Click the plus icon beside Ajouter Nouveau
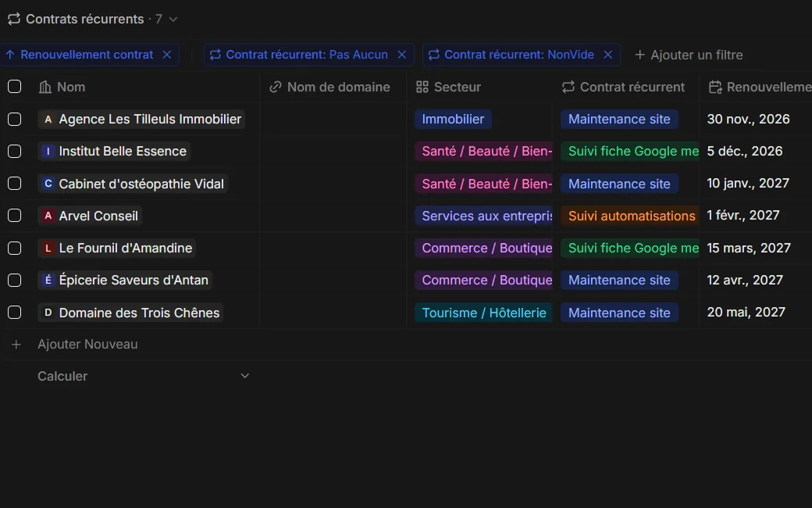This screenshot has width=812, height=508. pos(16,344)
